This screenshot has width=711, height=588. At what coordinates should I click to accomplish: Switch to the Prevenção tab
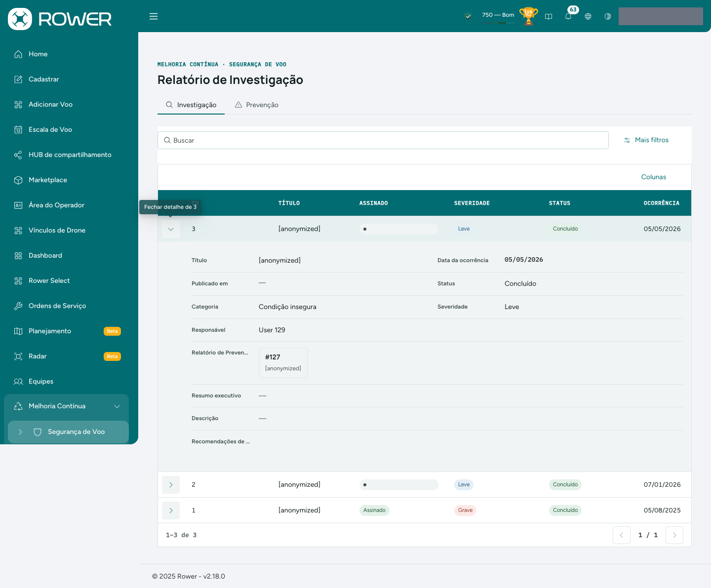pos(257,105)
